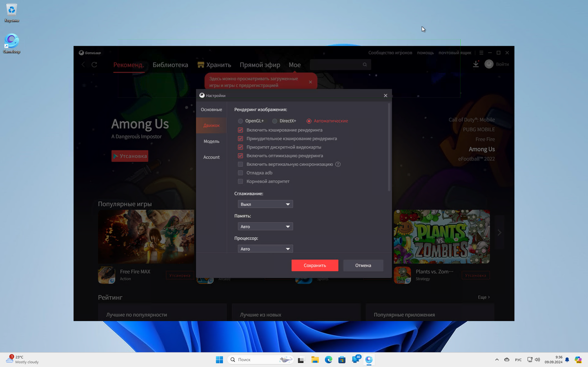Show help for vertical synchronization
Screen dimensions: 588x367
click(338, 164)
